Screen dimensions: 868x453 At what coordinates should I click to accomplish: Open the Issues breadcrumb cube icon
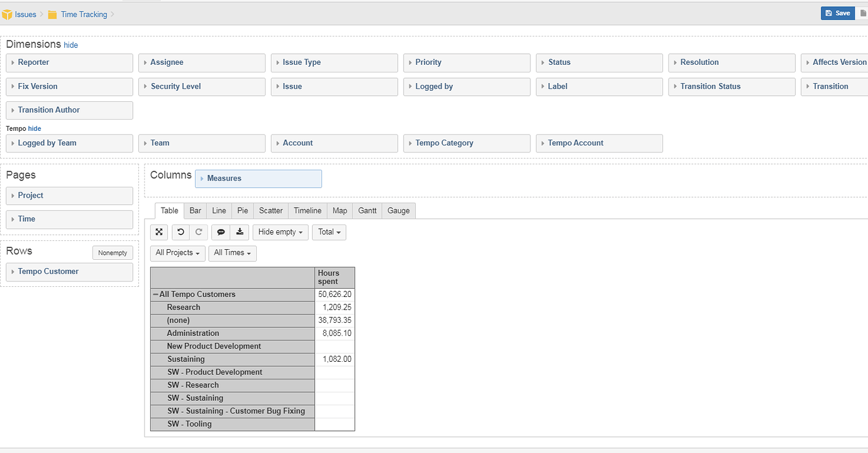tap(8, 14)
